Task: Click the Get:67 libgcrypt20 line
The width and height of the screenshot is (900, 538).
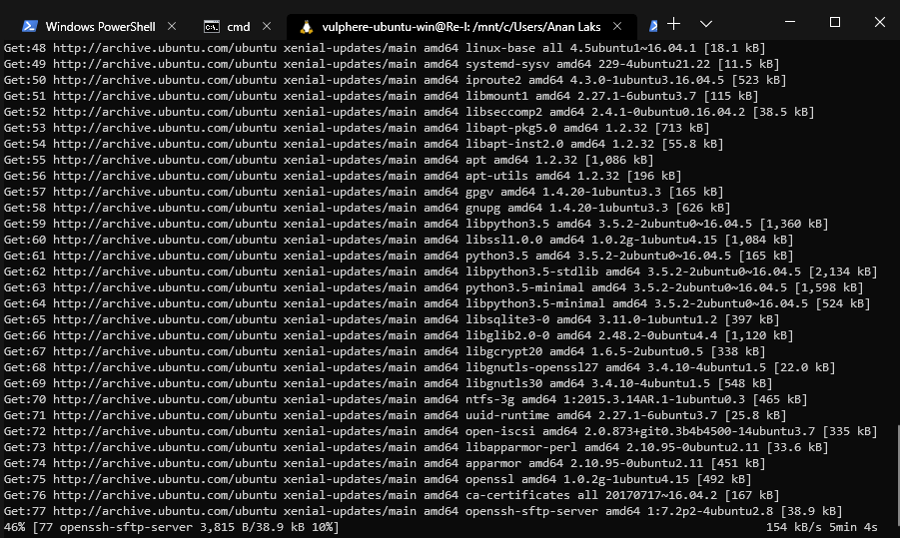Action: [x=385, y=351]
